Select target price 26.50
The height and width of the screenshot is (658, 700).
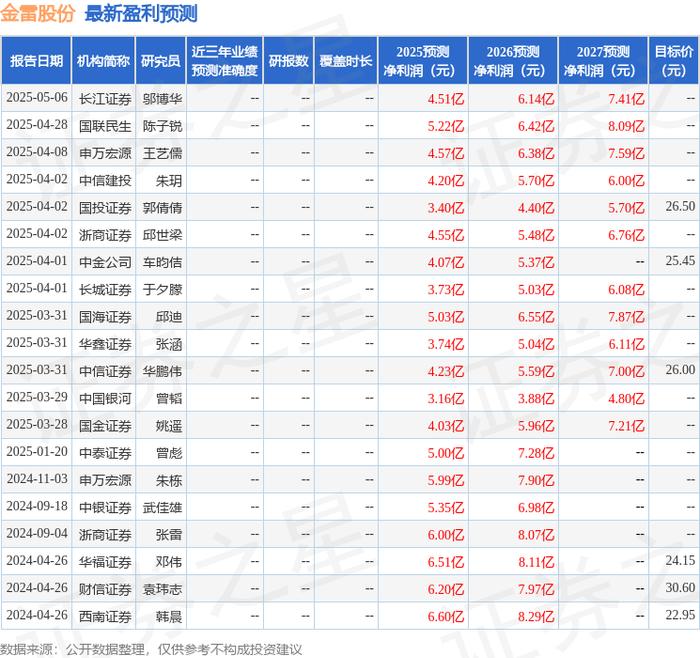[x=680, y=207]
